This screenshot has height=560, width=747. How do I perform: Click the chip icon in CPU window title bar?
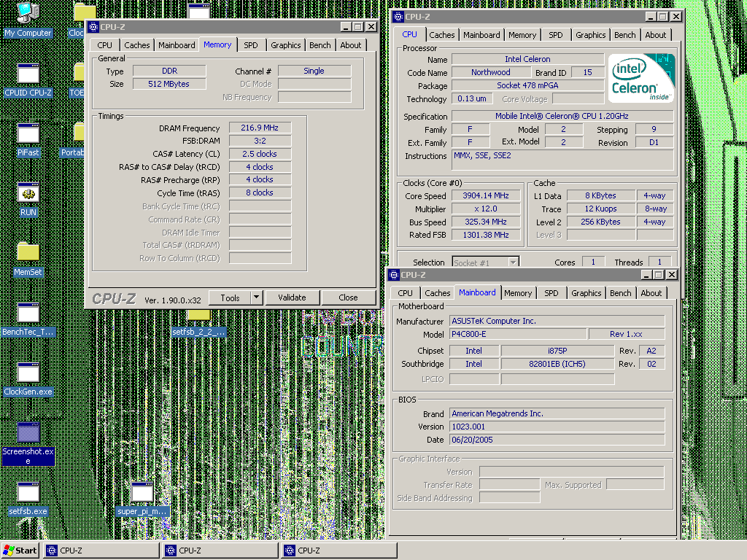398,17
